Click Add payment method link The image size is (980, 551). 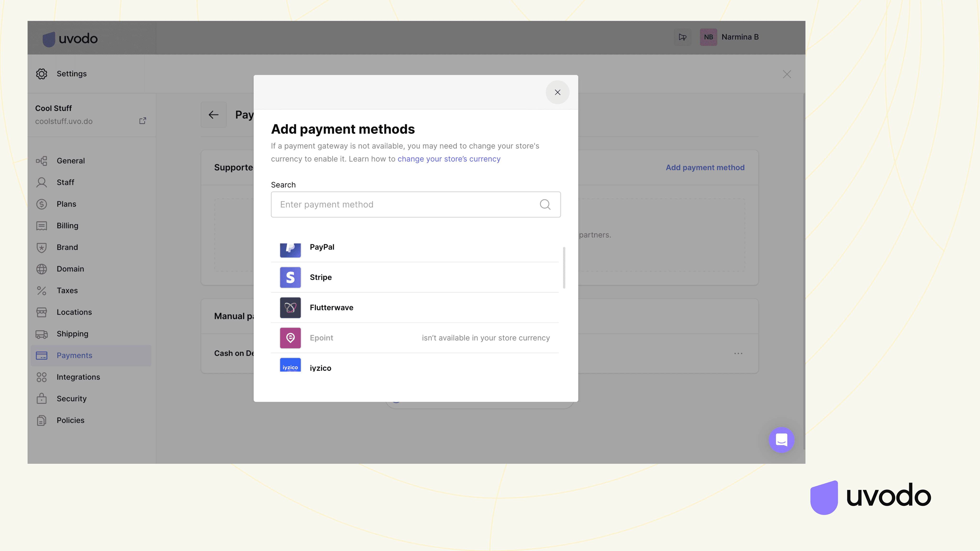[705, 168]
